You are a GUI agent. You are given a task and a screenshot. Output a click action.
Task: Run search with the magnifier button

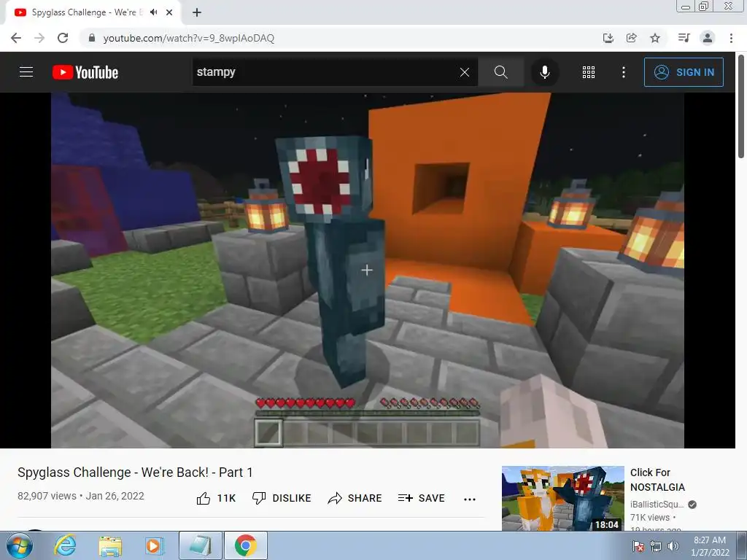click(500, 72)
